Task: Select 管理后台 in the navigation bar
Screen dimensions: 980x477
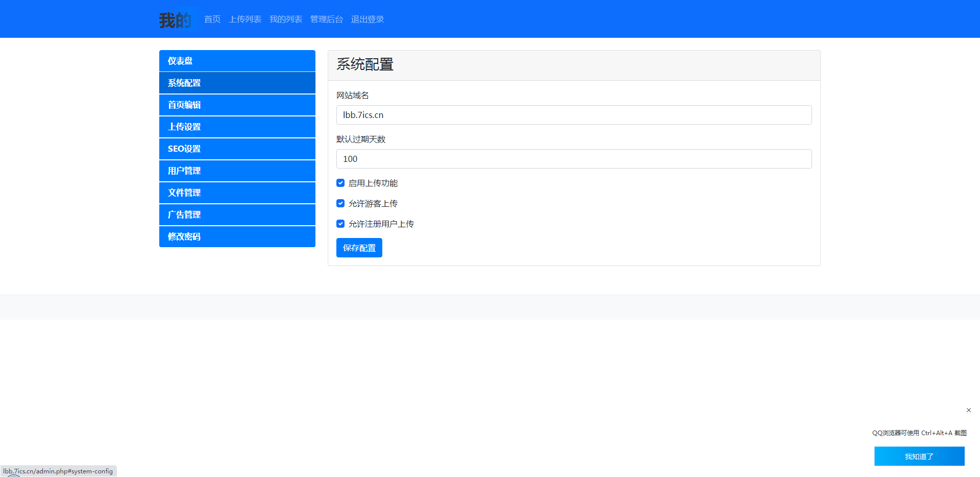Action: [x=327, y=19]
